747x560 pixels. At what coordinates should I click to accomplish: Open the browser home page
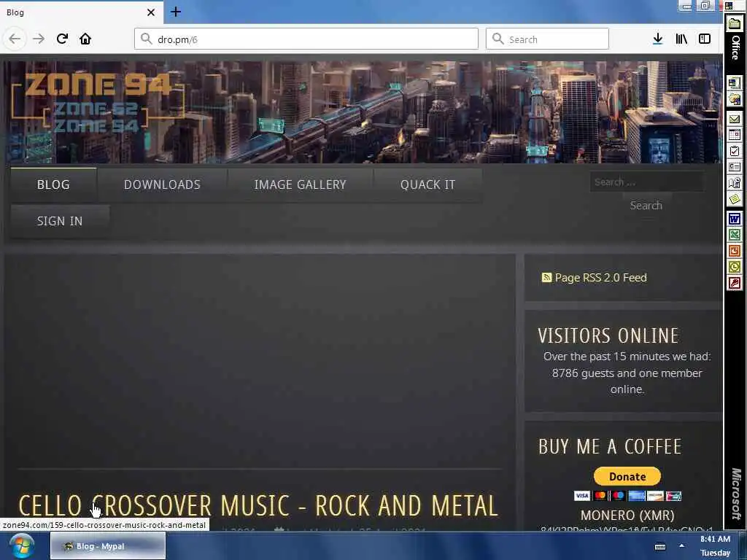pos(85,39)
